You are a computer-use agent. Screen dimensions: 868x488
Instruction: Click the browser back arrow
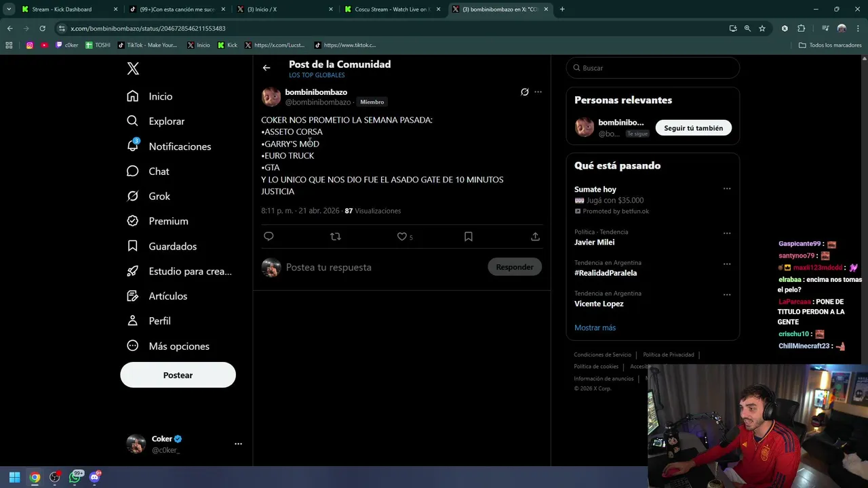tap(9, 28)
